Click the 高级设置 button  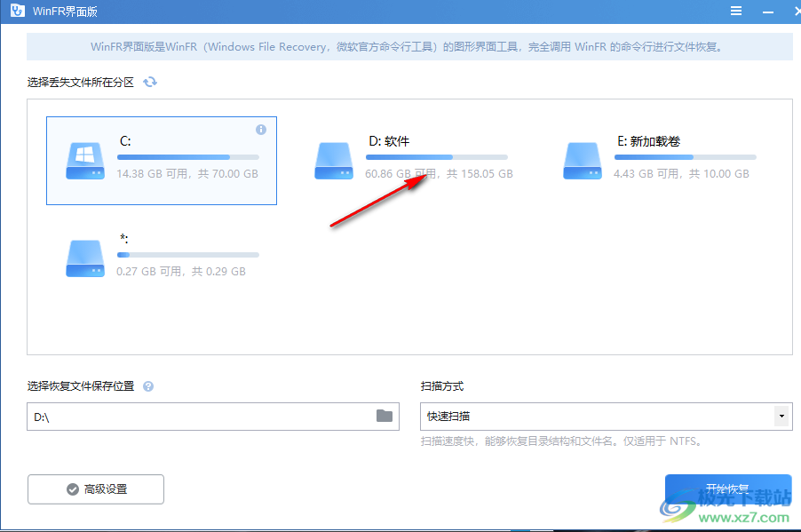pyautogui.click(x=95, y=488)
